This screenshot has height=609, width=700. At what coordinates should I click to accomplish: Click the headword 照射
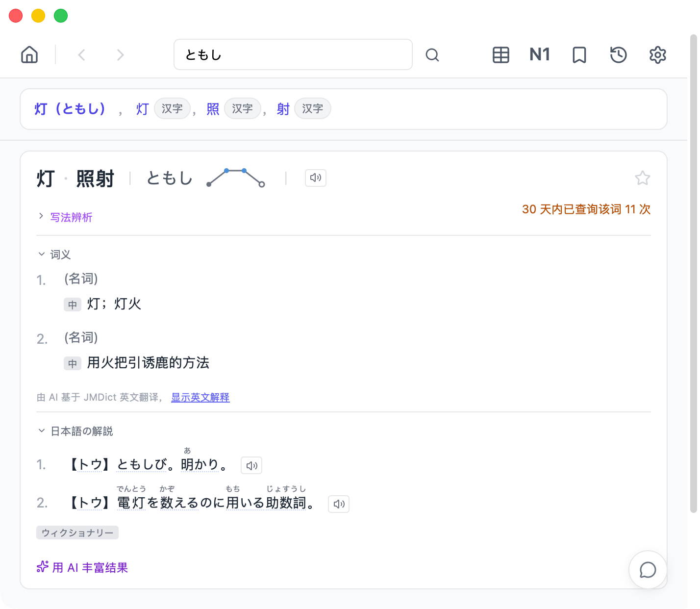tap(95, 178)
